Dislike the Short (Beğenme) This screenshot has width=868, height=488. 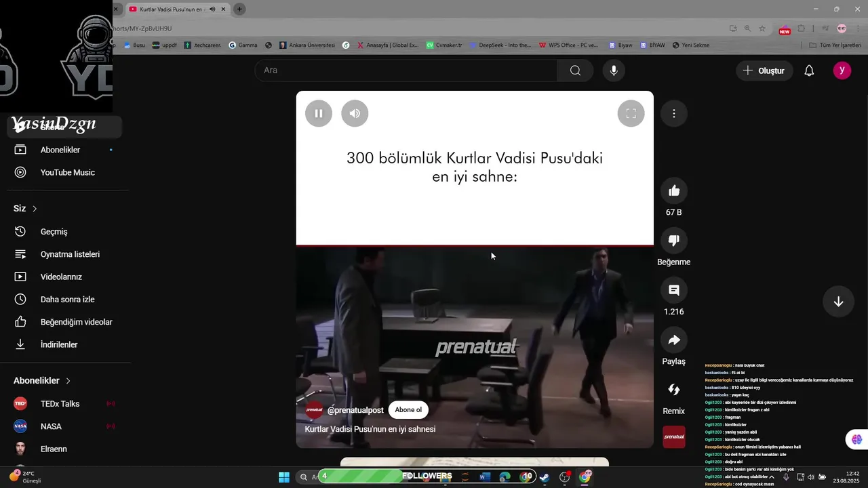click(674, 241)
